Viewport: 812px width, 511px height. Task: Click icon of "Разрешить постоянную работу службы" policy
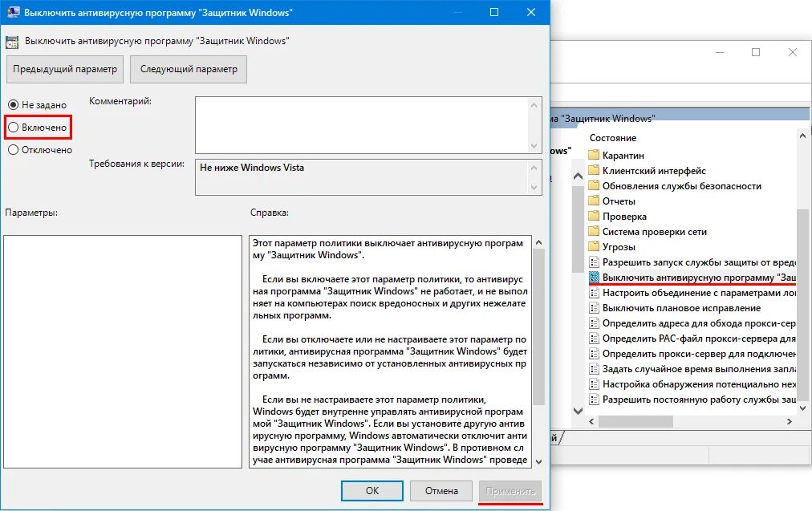coord(594,399)
